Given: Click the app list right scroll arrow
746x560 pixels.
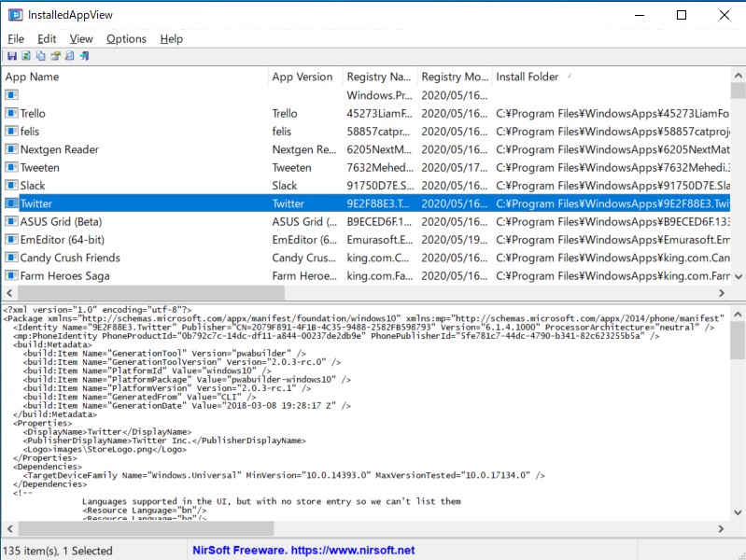Looking at the screenshot, I should tap(722, 293).
